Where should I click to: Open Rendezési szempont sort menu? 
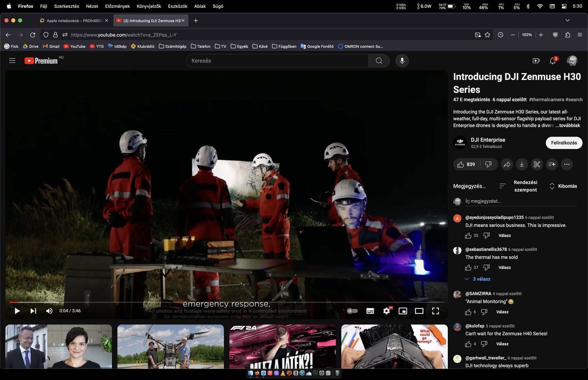(x=518, y=186)
